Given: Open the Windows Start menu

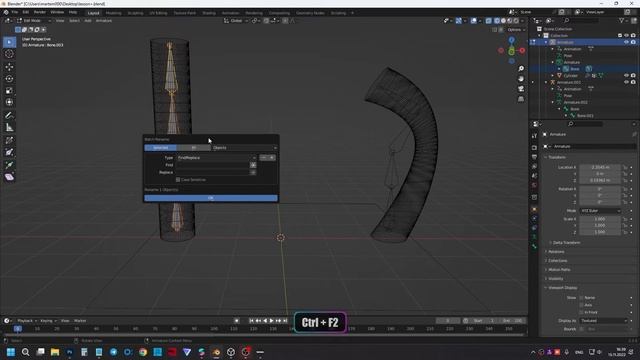Looking at the screenshot, I should (x=11, y=352).
